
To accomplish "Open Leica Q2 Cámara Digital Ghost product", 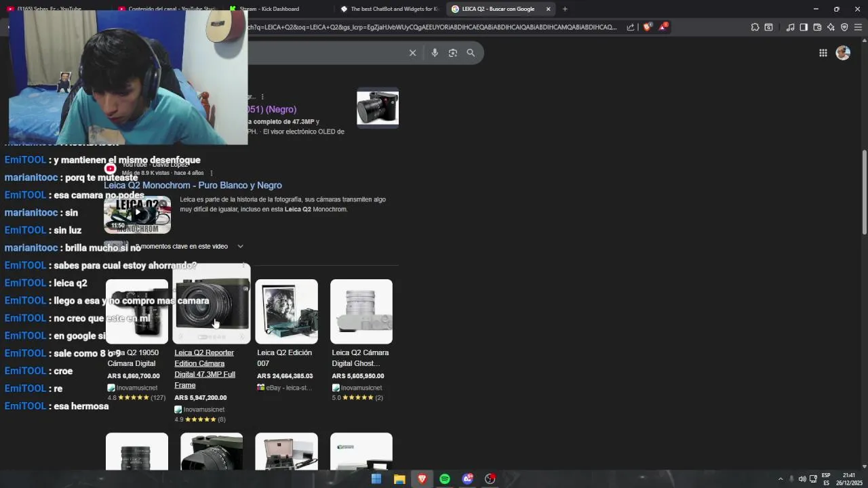I will coord(360,358).
